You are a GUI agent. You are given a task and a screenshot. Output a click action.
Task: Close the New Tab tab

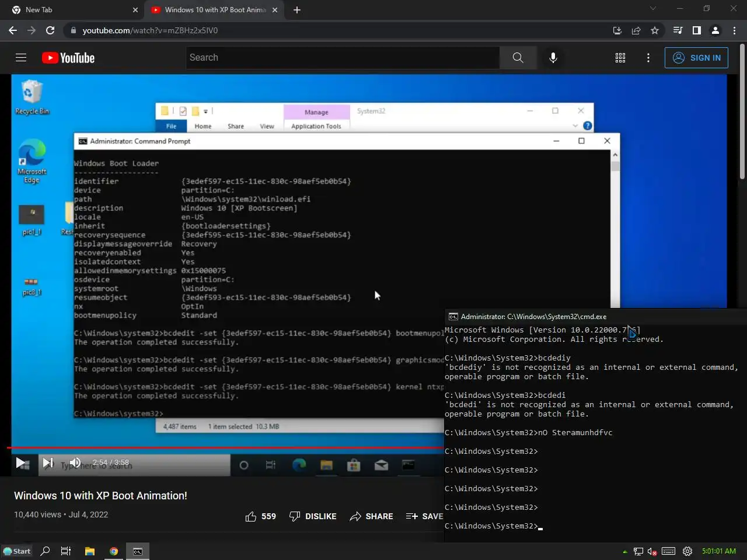tap(135, 10)
